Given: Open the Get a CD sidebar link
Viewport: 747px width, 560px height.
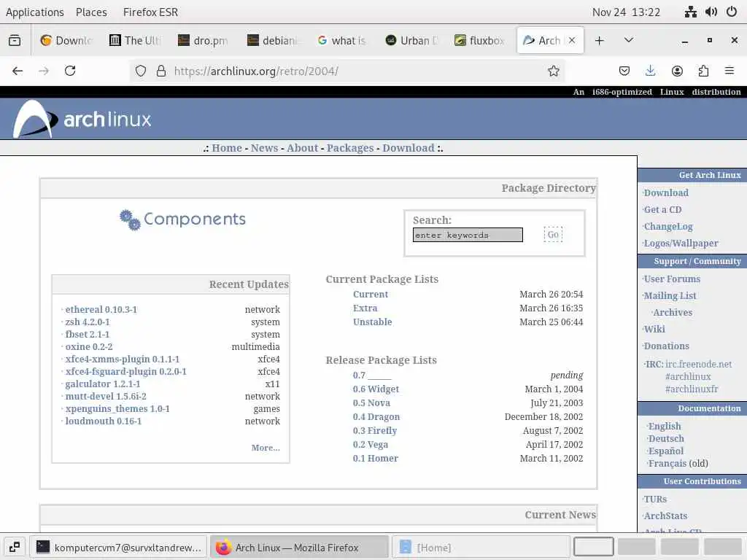Looking at the screenshot, I should click(662, 209).
